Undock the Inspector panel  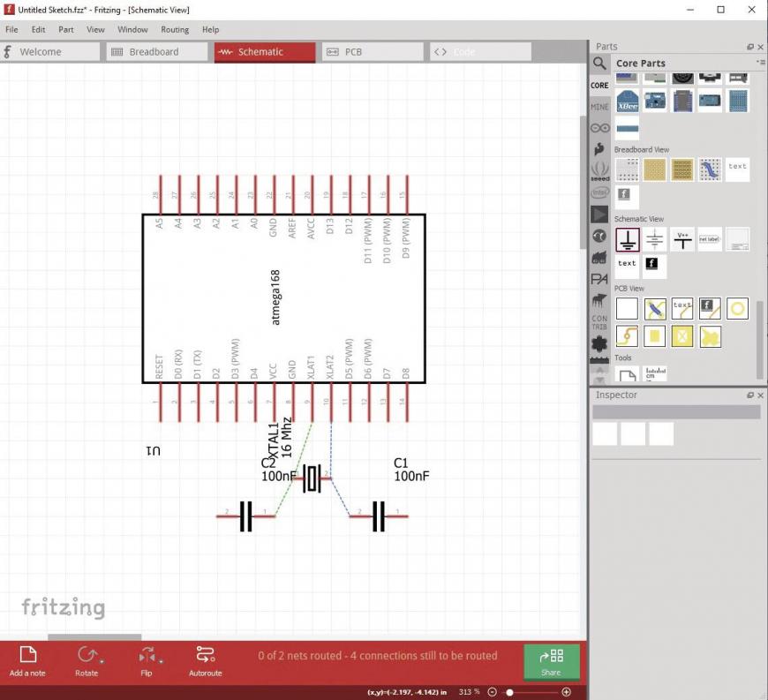point(750,395)
